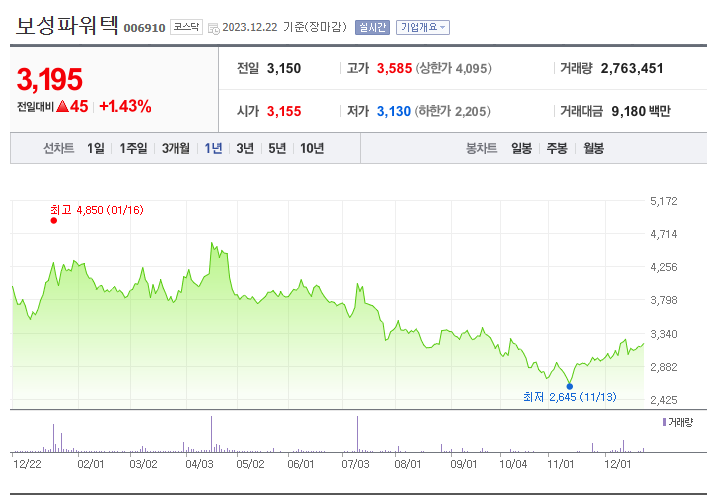Click the blue 최저 2,645 low marker dot
The width and height of the screenshot is (707, 495).
[569, 386]
